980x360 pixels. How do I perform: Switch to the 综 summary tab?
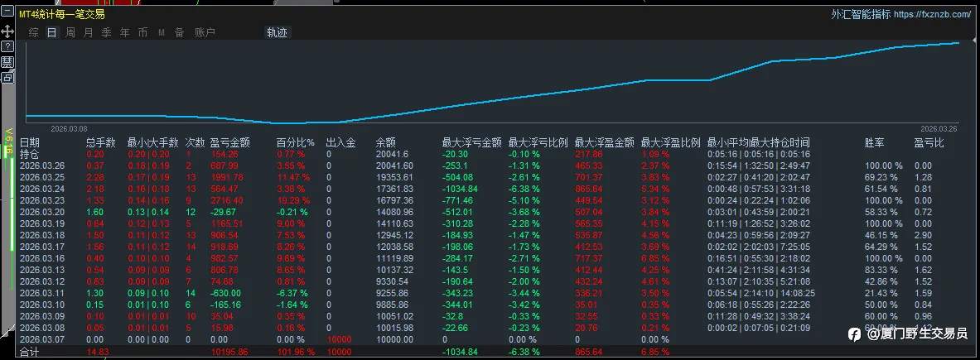pyautogui.click(x=34, y=32)
